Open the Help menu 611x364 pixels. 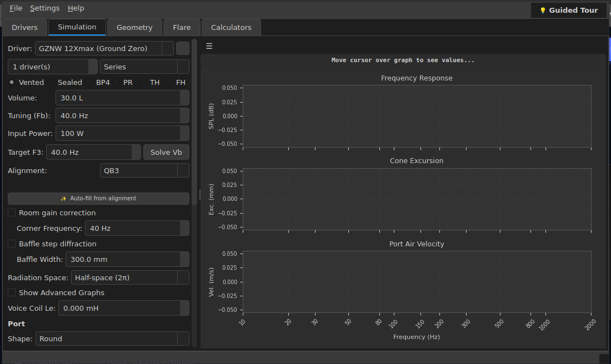click(76, 8)
